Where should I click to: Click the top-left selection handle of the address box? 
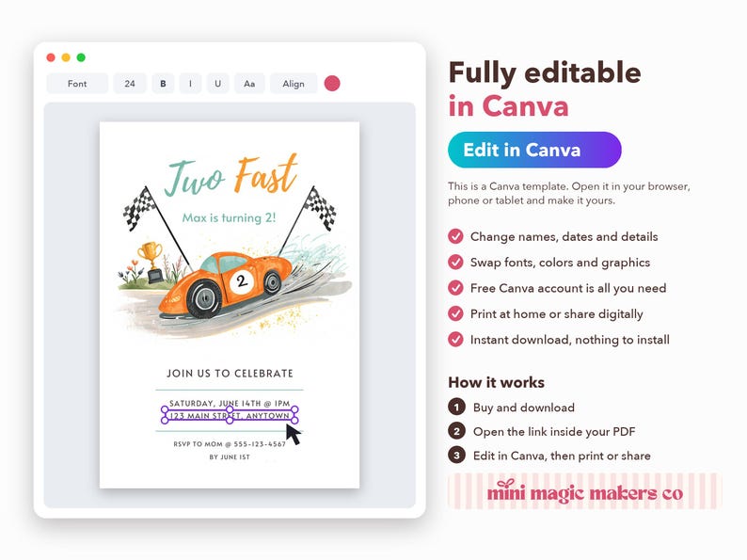click(165, 408)
